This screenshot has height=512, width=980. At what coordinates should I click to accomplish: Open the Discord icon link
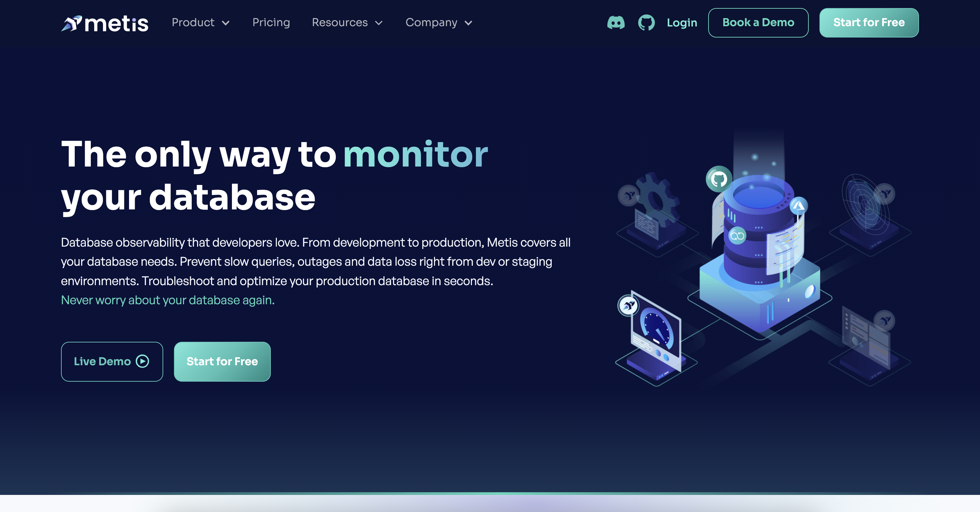(616, 23)
